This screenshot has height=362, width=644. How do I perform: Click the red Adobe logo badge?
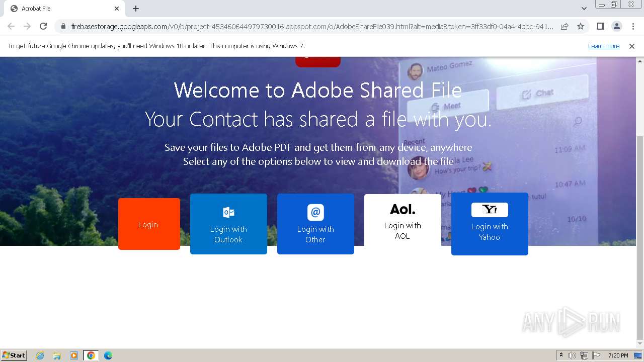point(318,62)
